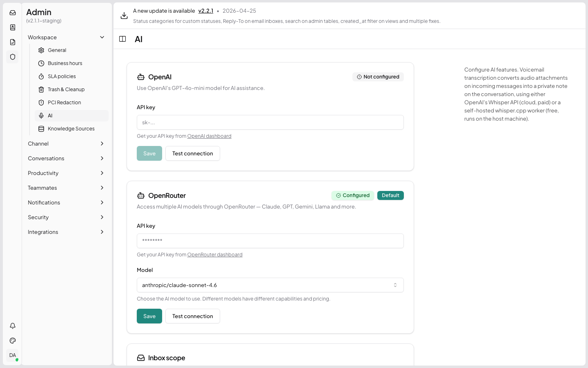Click the Inbox scope heading
The width and height of the screenshot is (588, 368).
(167, 358)
